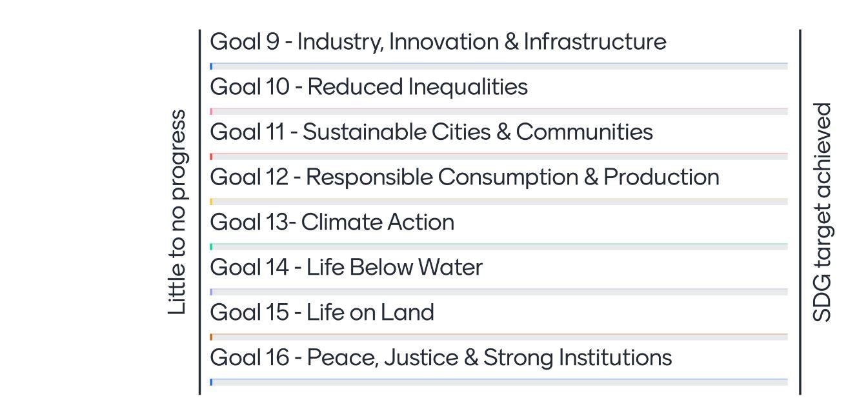The width and height of the screenshot is (868, 416).
Task: Click the Goal 13 Climate Action label
Action: click(332, 223)
